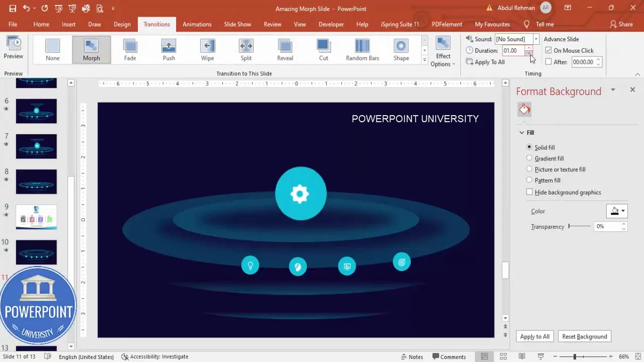Save the presentation using the disk icon
The image size is (644, 362).
pos(13,9)
